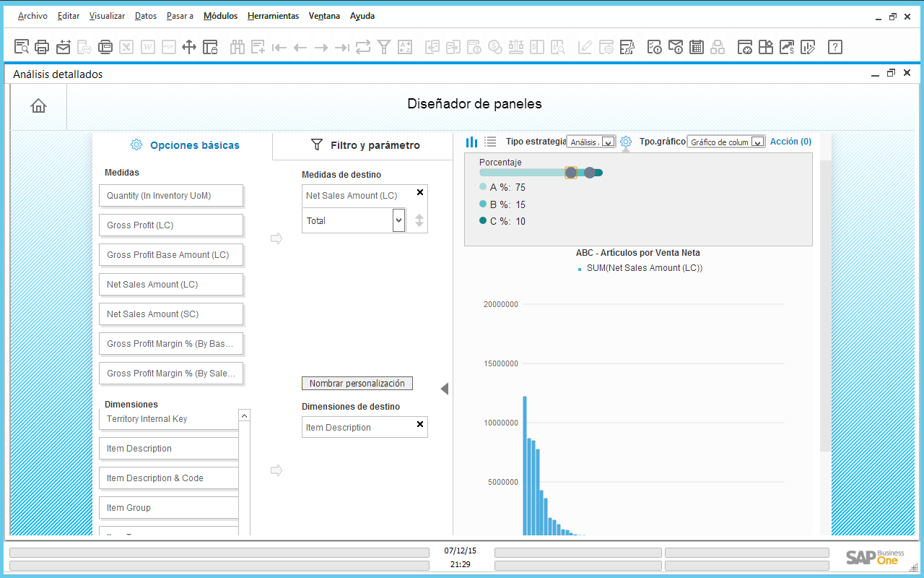
Task: Click the A-Z Sort toolbar icon
Action: tap(405, 47)
